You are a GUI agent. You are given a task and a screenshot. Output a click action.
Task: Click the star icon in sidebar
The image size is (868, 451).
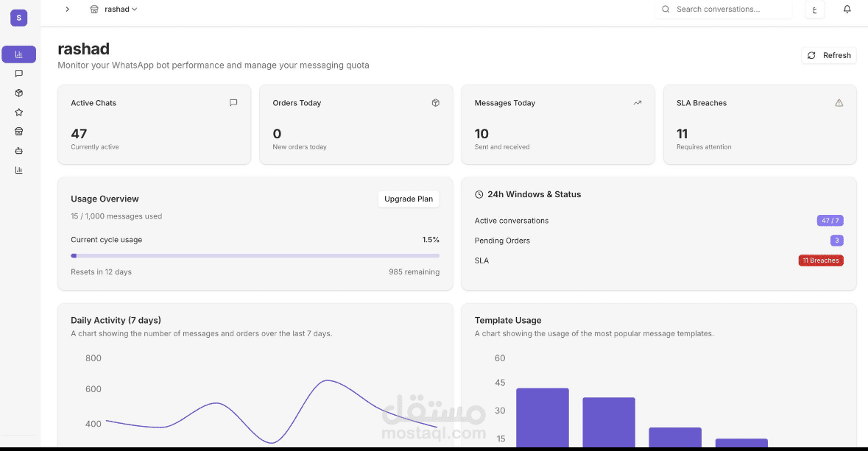(x=19, y=113)
